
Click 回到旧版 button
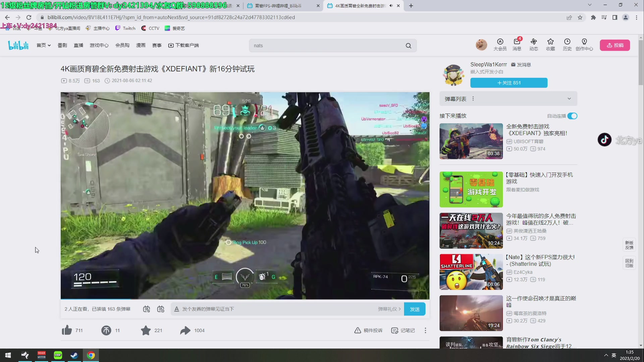click(x=629, y=263)
